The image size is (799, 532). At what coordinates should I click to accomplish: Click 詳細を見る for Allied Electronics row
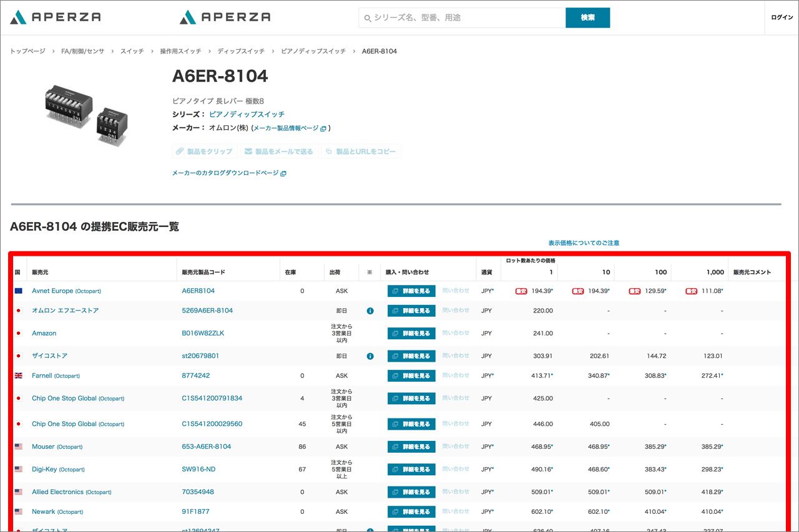(411, 492)
